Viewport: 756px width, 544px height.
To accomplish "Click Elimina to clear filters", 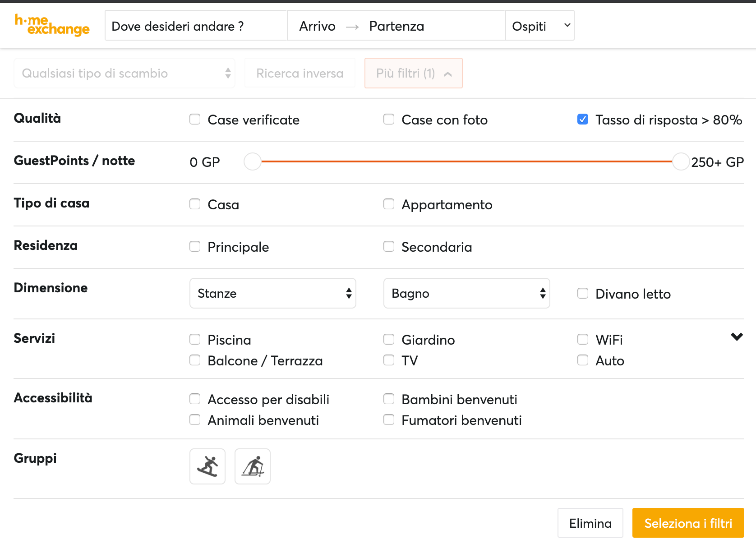I will click(x=590, y=523).
